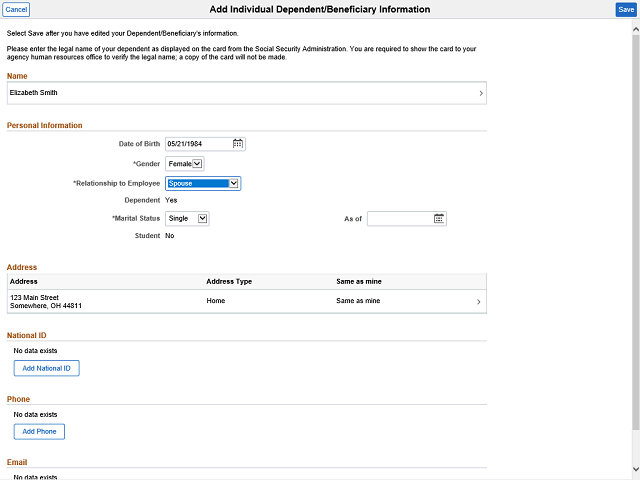Click the Date of Birth input field
The width and height of the screenshot is (640, 480).
(198, 144)
